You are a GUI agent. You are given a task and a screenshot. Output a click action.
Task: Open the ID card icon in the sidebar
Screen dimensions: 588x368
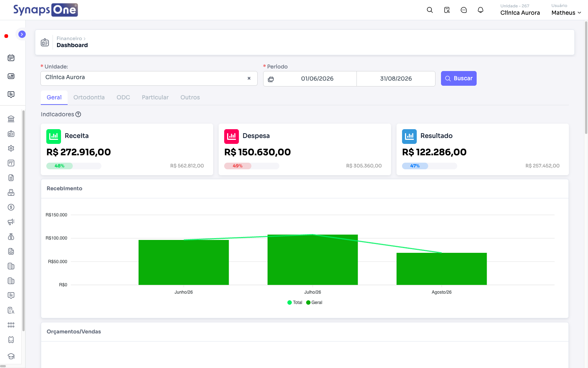click(x=11, y=76)
